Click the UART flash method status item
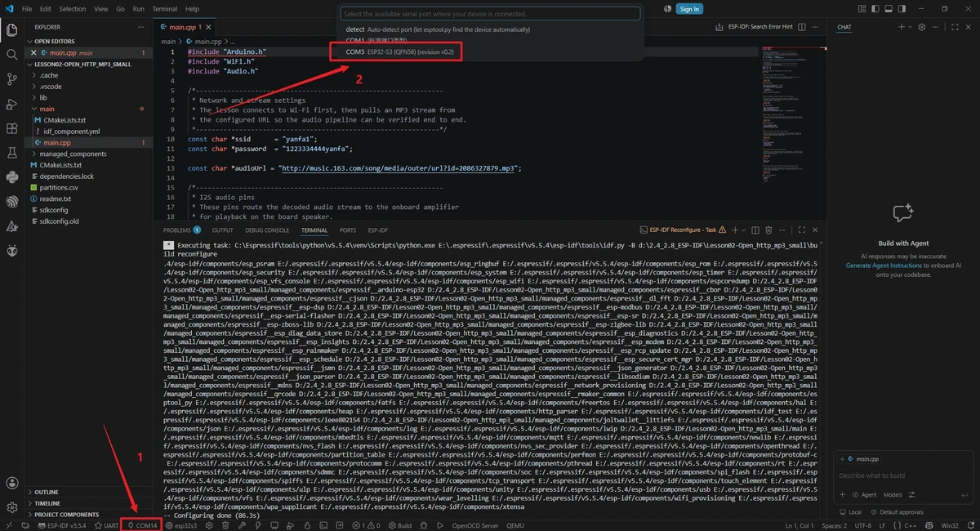The width and height of the screenshot is (980, 531). 107,525
